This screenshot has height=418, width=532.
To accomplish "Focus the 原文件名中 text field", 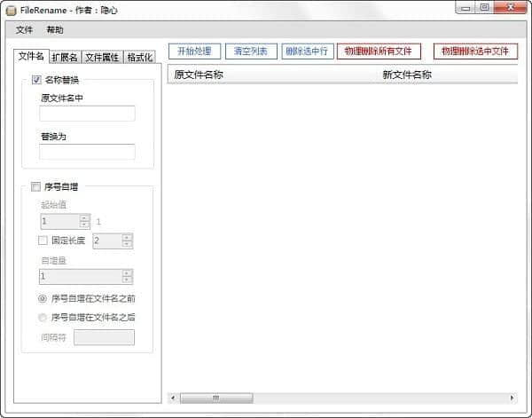I will point(87,114).
